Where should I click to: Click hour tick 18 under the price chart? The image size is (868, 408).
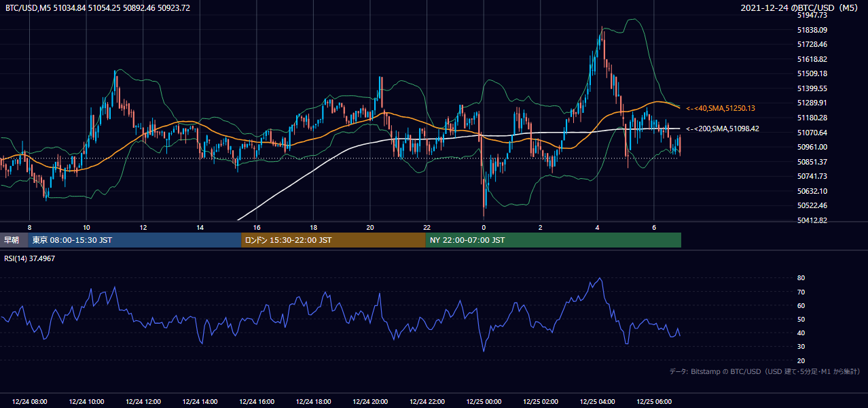313,227
